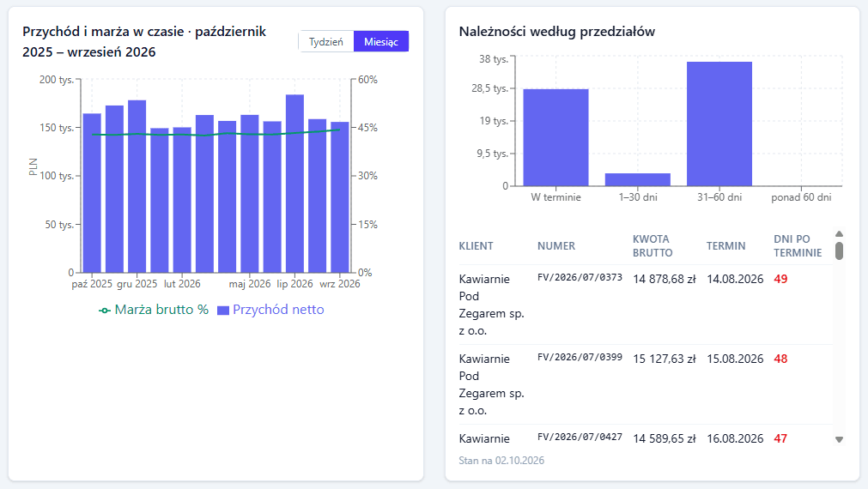Switch chart to Tydzień view
Screen dimensions: 868x489
click(x=326, y=41)
